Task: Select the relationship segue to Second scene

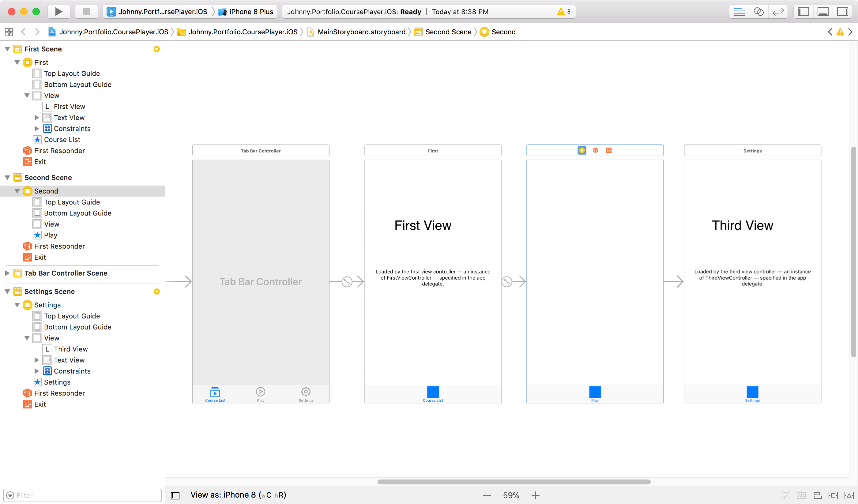Action: point(507,282)
